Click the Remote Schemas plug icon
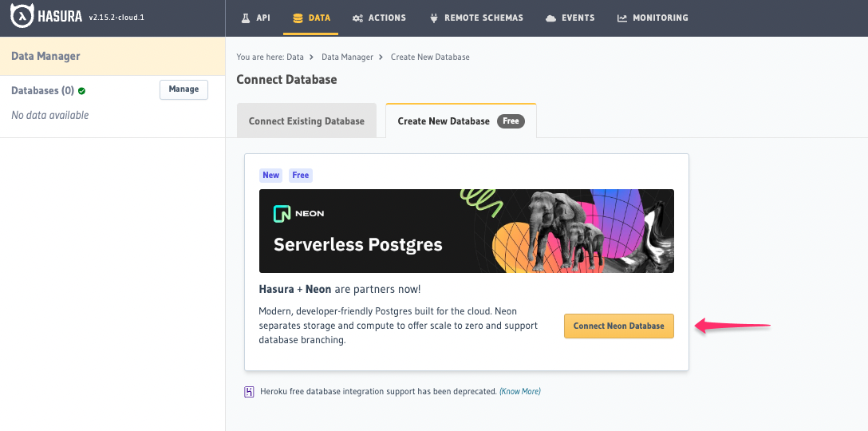This screenshot has height=431, width=868. pos(434,18)
